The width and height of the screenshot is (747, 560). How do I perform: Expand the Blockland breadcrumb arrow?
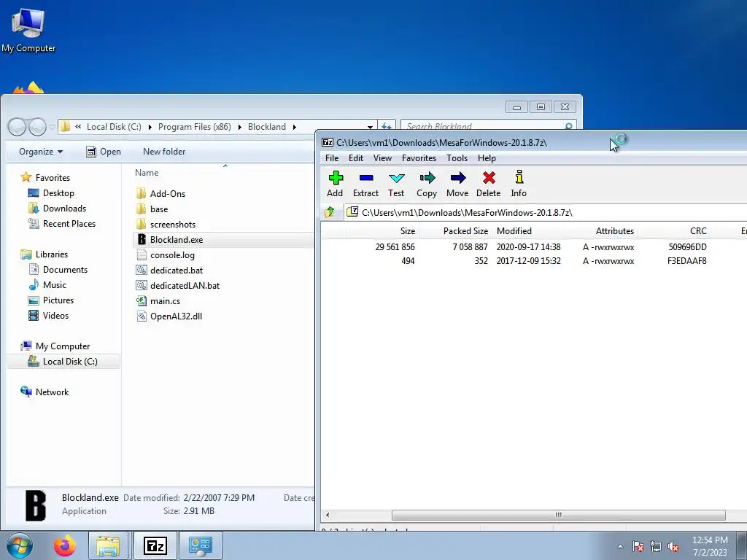coord(295,127)
